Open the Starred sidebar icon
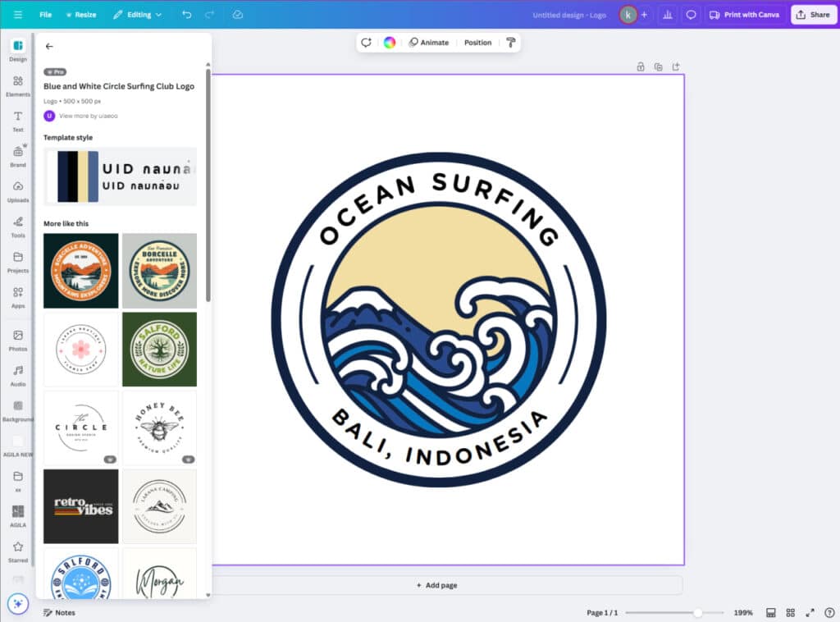Image resolution: width=840 pixels, height=622 pixels. pos(18,551)
